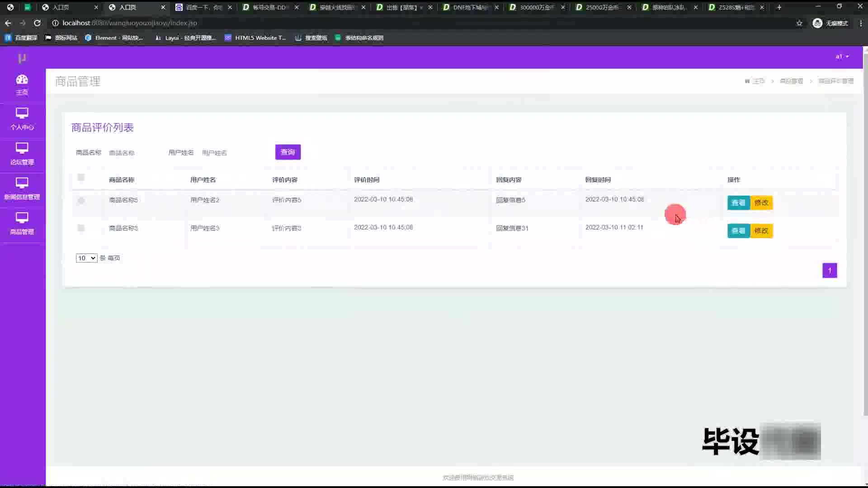
Task: Open 百度翻译 bookmark
Action: point(21,38)
